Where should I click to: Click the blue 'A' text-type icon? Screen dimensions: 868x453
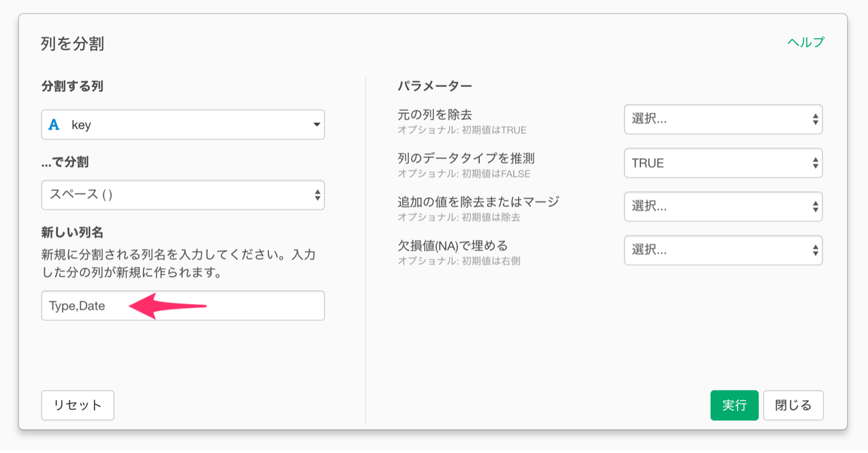pos(54,125)
